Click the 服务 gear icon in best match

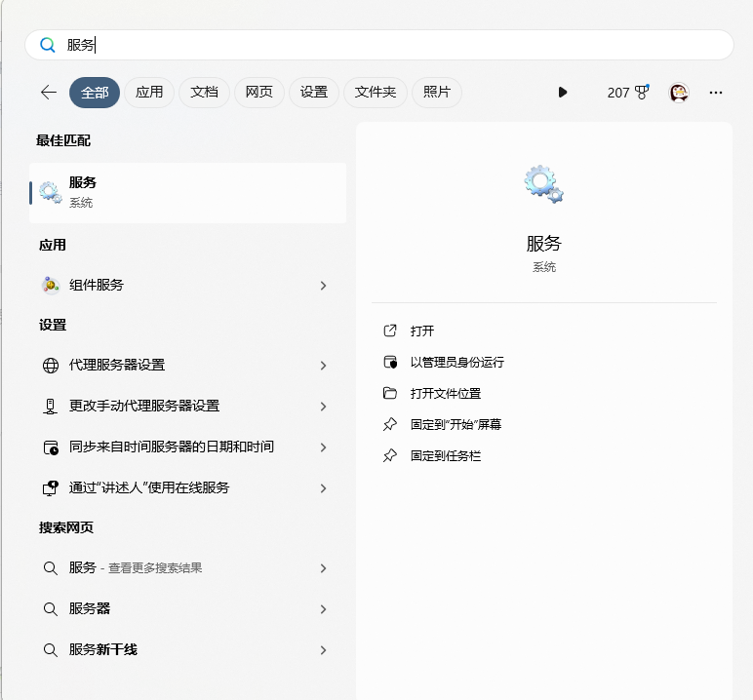(51, 192)
